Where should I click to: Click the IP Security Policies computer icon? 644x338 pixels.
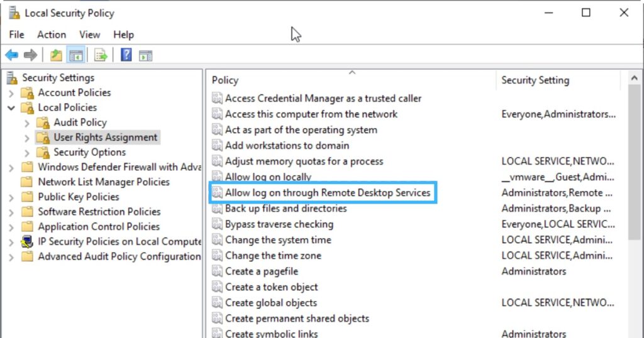pyautogui.click(x=27, y=242)
